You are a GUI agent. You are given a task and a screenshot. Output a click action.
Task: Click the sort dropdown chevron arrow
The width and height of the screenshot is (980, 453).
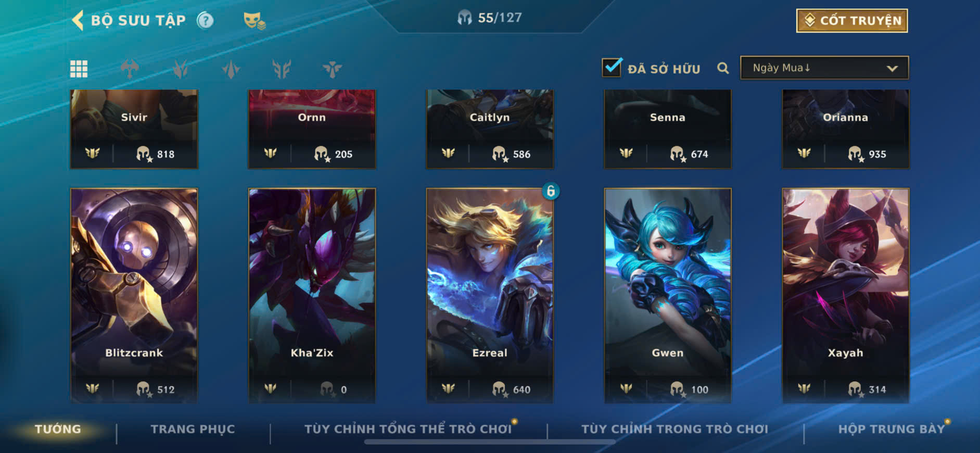[892, 68]
